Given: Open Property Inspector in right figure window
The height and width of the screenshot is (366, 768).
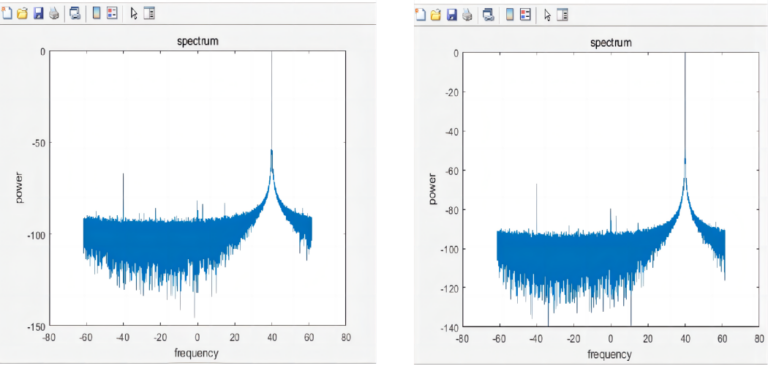Looking at the screenshot, I should pyautogui.click(x=563, y=15).
